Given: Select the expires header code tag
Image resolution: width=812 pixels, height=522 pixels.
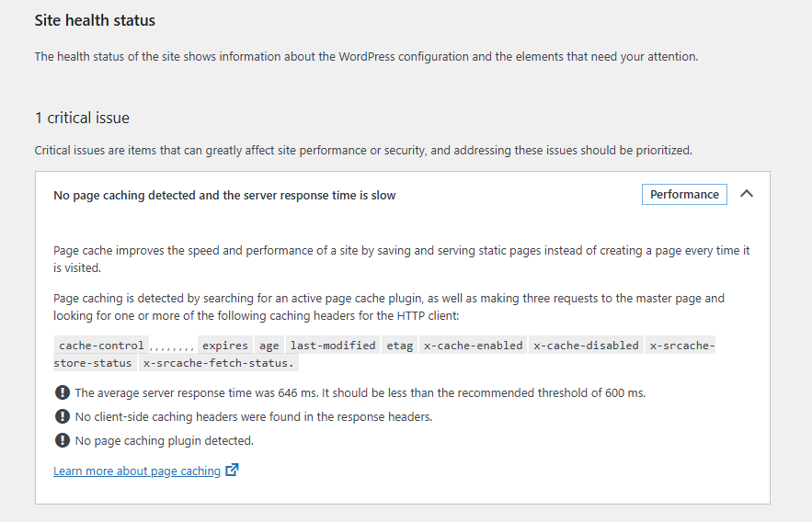Looking at the screenshot, I should (x=225, y=345).
